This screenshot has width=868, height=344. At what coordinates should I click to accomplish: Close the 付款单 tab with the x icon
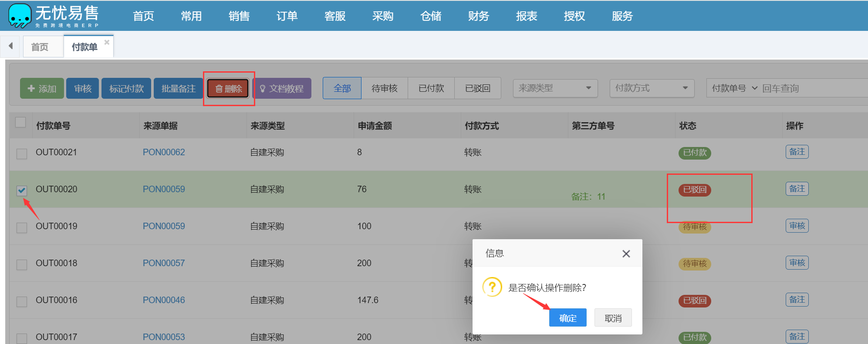[107, 42]
